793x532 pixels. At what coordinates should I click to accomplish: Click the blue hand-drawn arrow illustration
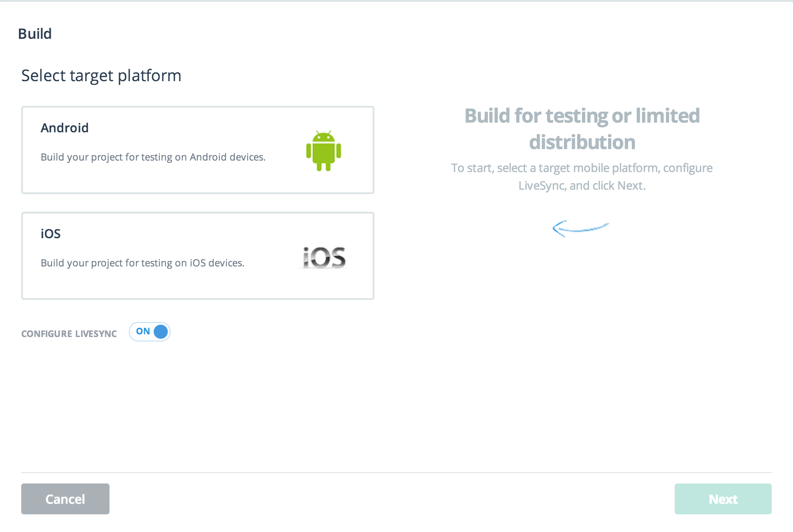pos(580,228)
